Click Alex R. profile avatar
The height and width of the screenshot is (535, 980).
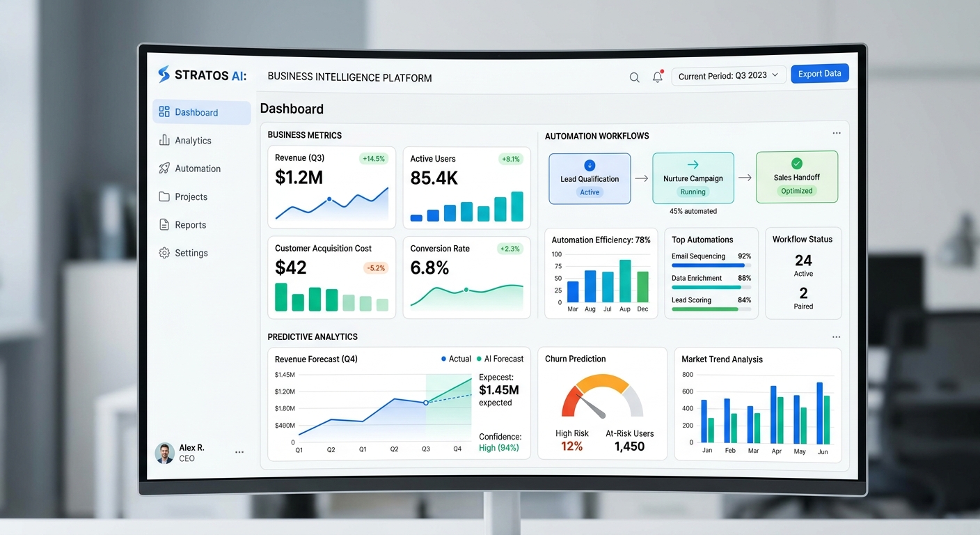tap(165, 453)
